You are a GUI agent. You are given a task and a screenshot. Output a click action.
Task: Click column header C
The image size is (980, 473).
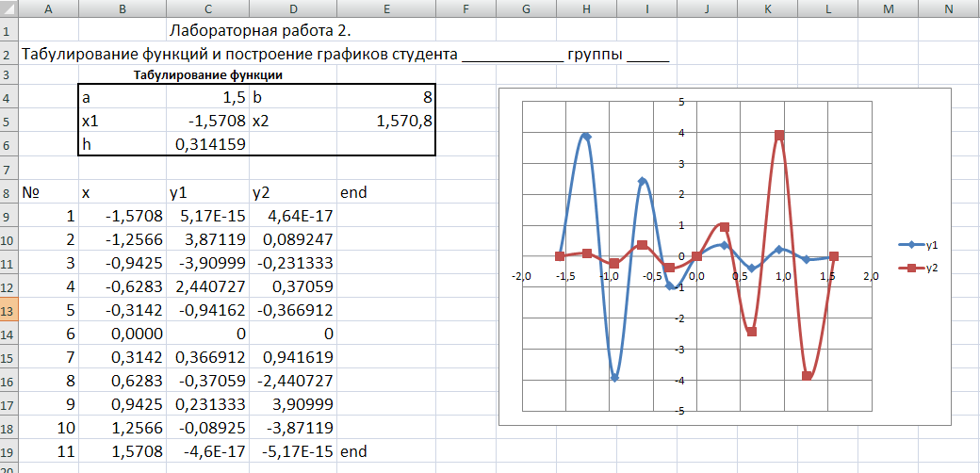(207, 8)
